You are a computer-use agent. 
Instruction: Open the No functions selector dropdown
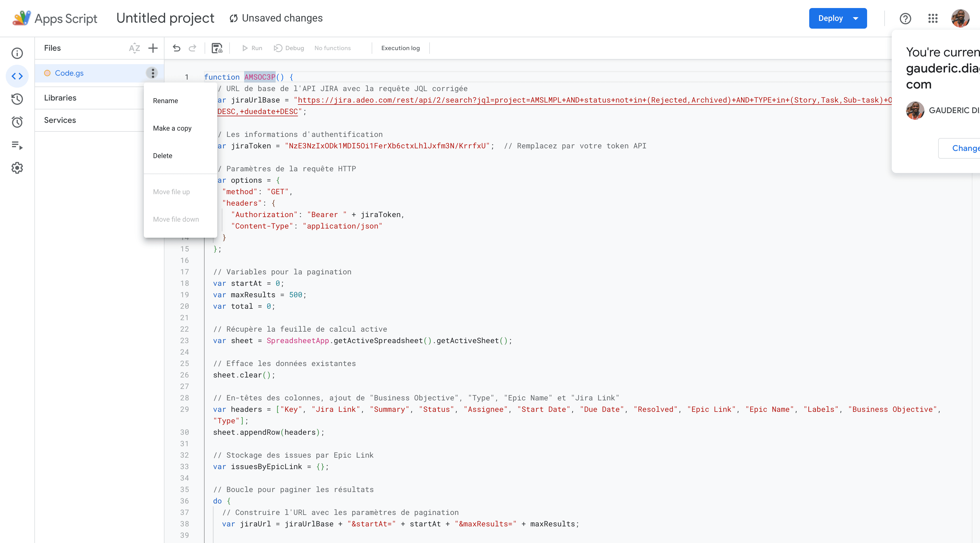click(x=332, y=48)
